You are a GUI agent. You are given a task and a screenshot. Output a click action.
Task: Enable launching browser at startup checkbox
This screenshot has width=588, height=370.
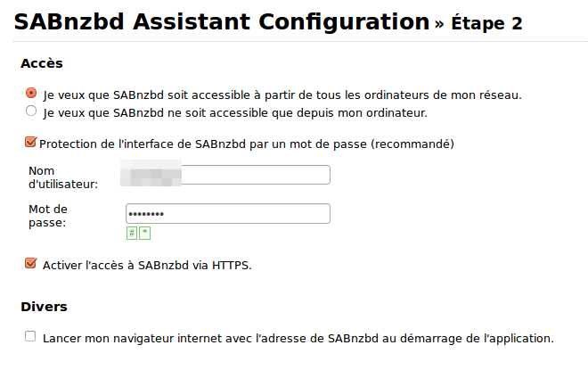31,337
